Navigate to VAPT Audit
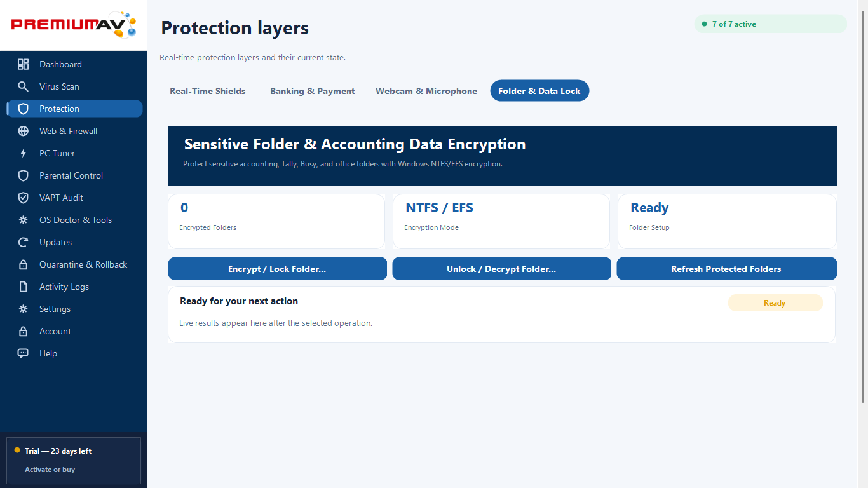Viewport: 868px width, 488px height. tap(74, 198)
